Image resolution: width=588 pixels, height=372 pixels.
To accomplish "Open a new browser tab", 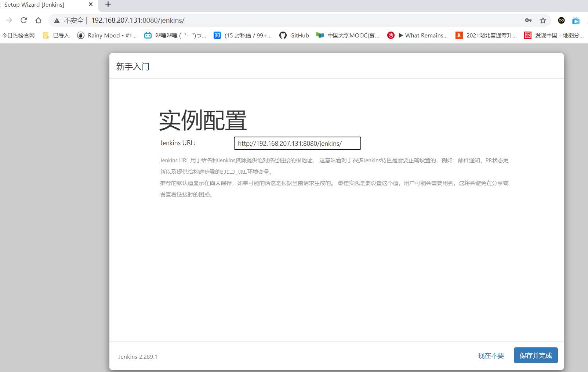I will point(108,4).
